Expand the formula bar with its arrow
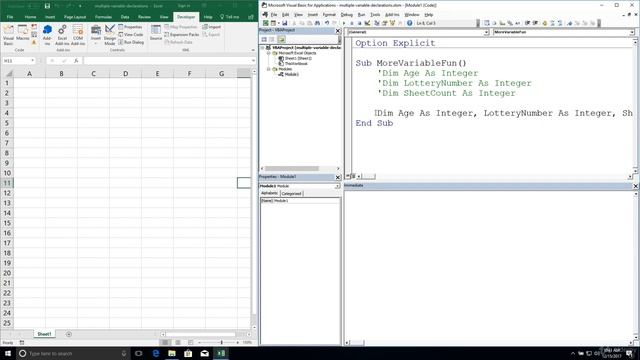The width and height of the screenshot is (640, 360). click(253, 61)
